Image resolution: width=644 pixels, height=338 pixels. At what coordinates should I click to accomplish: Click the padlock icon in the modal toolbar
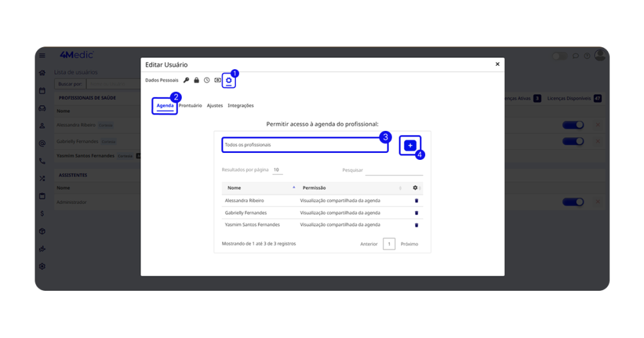tap(196, 81)
